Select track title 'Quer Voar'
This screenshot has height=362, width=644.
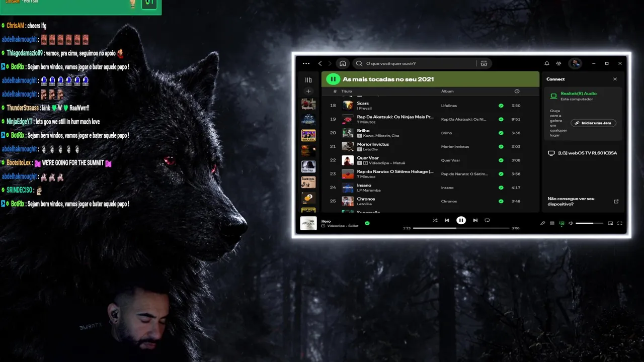point(368,158)
